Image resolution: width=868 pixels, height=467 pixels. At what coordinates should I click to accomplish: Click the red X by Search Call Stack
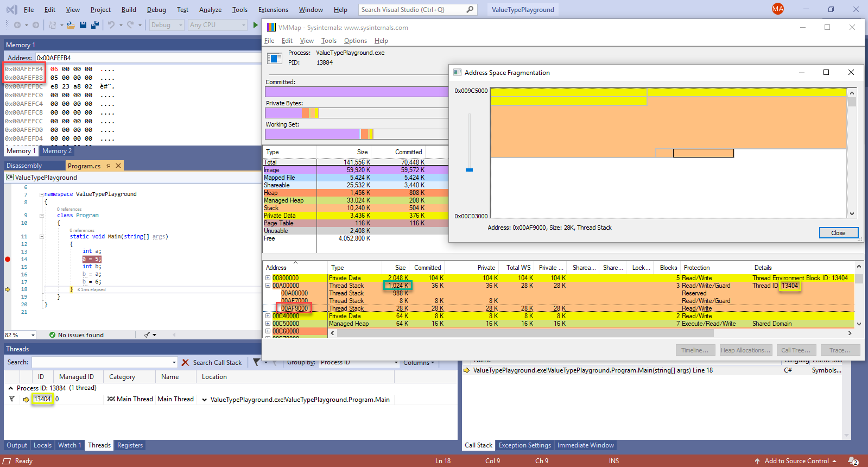tap(185, 362)
